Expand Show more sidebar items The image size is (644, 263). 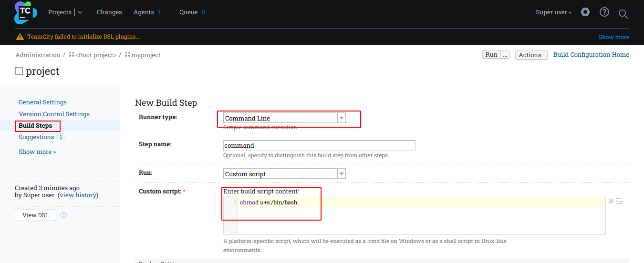[x=37, y=152]
